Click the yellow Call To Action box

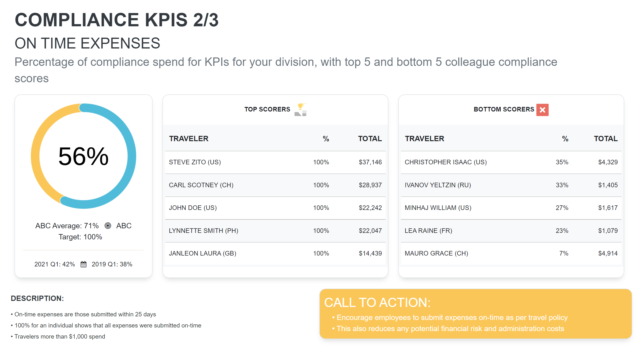[476, 313]
